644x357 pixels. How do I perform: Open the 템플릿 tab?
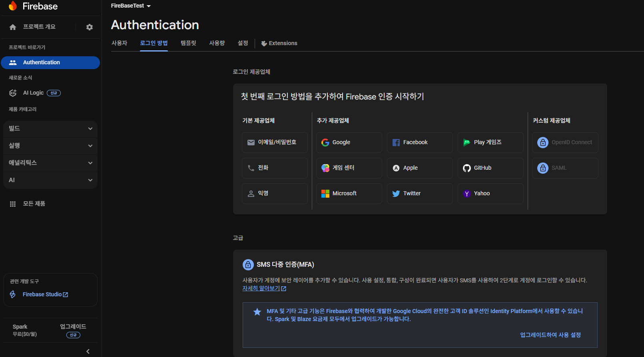tap(188, 43)
